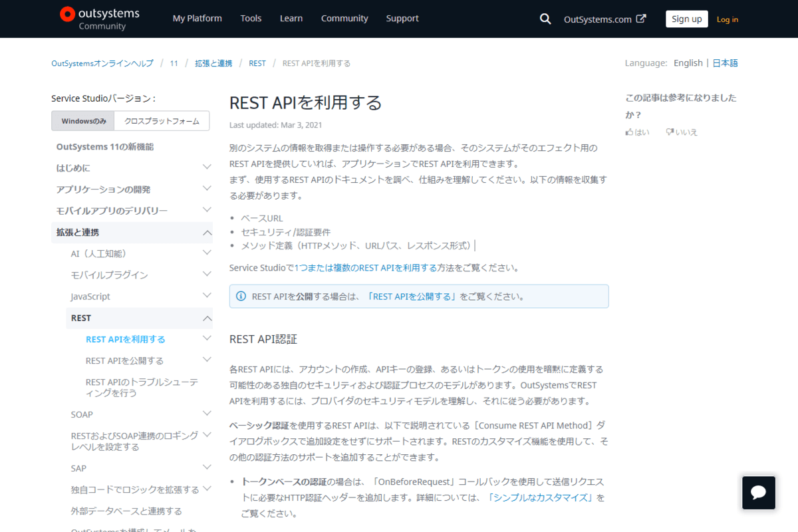Open the chat bubble widget
798x532 pixels.
(759, 493)
